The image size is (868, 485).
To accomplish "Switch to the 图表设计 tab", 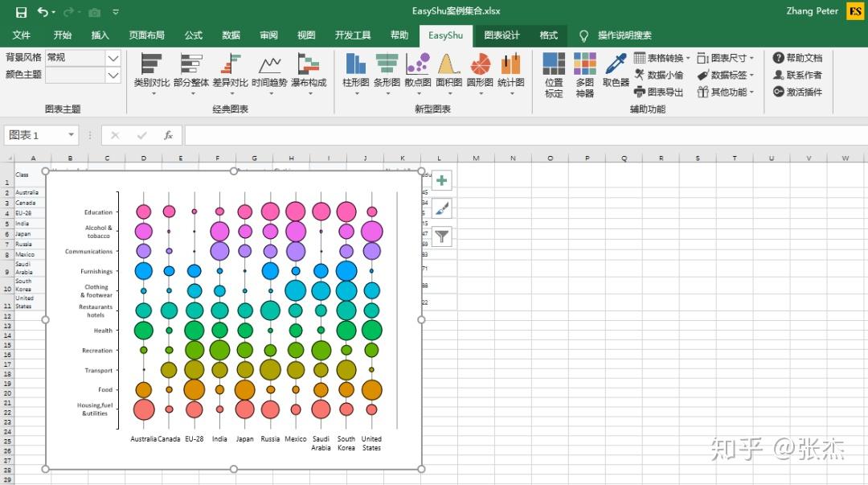I will pyautogui.click(x=501, y=35).
